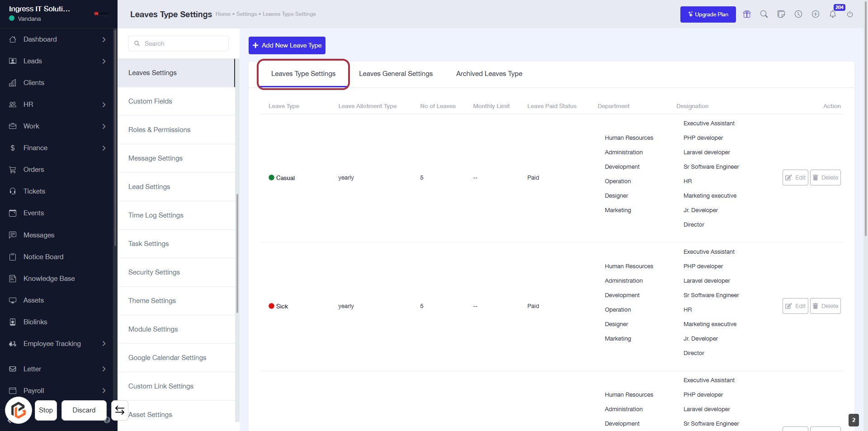Click the settings Search input field
This screenshot has width=868, height=431.
[x=179, y=44]
